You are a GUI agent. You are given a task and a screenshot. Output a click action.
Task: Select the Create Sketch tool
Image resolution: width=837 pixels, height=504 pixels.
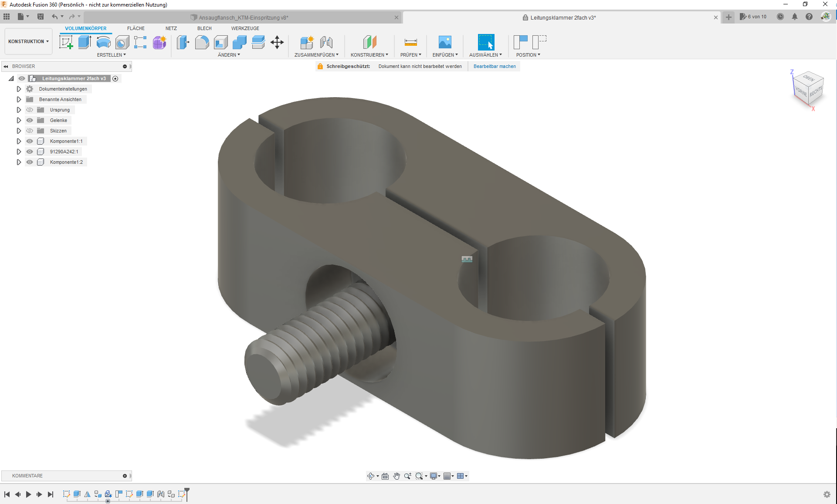tap(66, 42)
